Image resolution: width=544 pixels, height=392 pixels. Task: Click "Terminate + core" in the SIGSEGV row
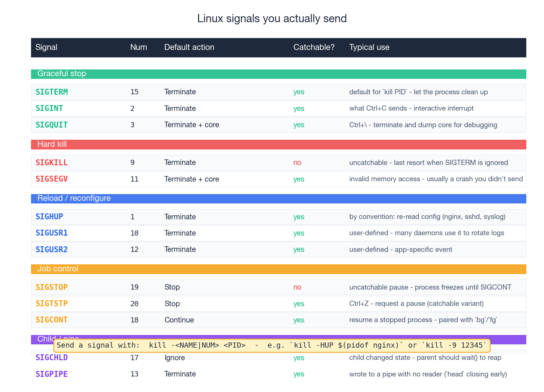(191, 179)
